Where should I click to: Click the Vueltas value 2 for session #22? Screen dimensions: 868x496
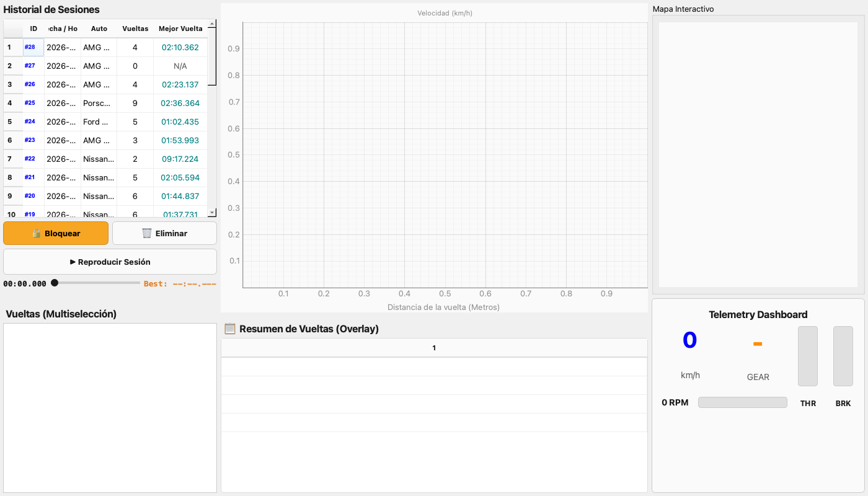135,159
